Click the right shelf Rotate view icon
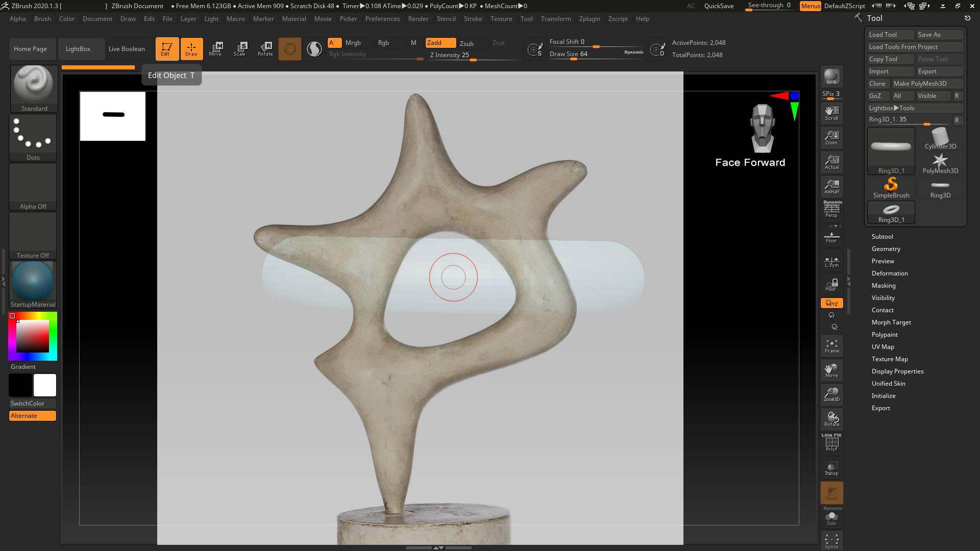980x551 pixels. (831, 419)
